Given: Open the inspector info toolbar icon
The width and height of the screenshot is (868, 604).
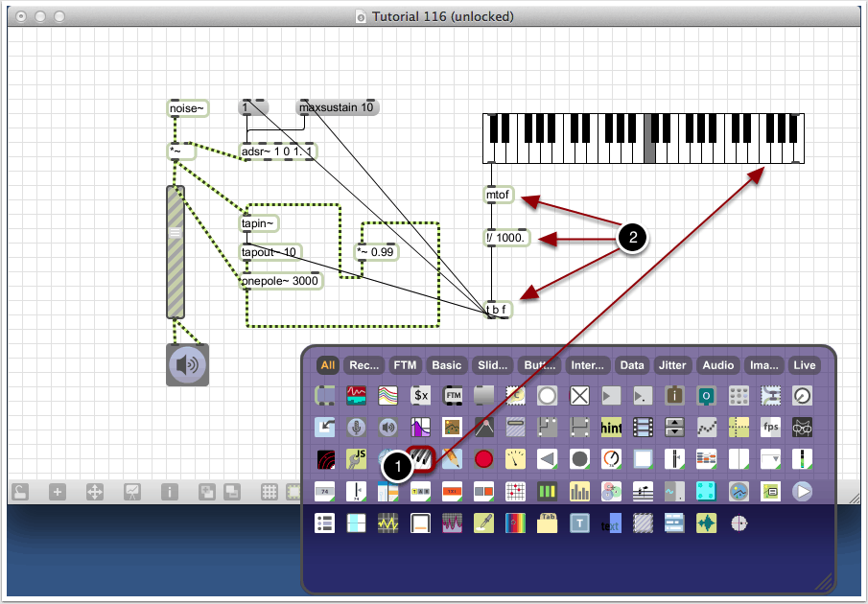Looking at the screenshot, I should tap(170, 492).
